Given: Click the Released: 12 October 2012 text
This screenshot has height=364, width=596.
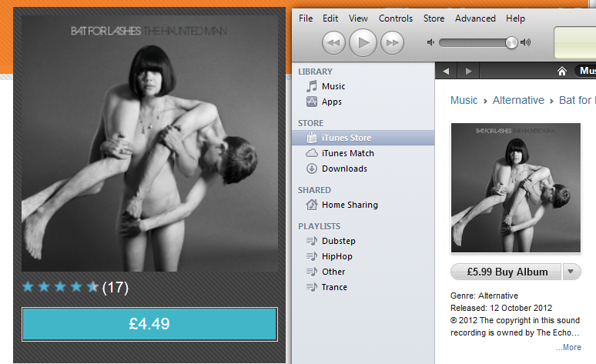Looking at the screenshot, I should 501,308.
